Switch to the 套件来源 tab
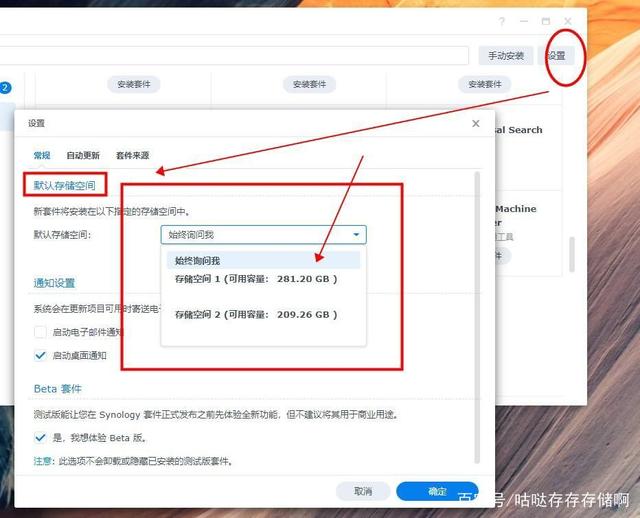The height and width of the screenshot is (518, 640). 133,155
